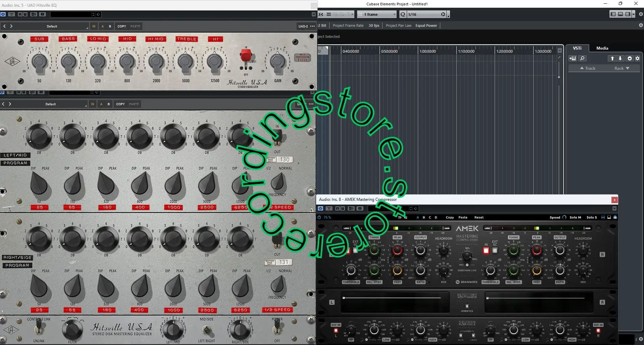Click Reset in AMEK compressor toolbar
Image resolution: width=644 pixels, height=345 pixels.
479,217
